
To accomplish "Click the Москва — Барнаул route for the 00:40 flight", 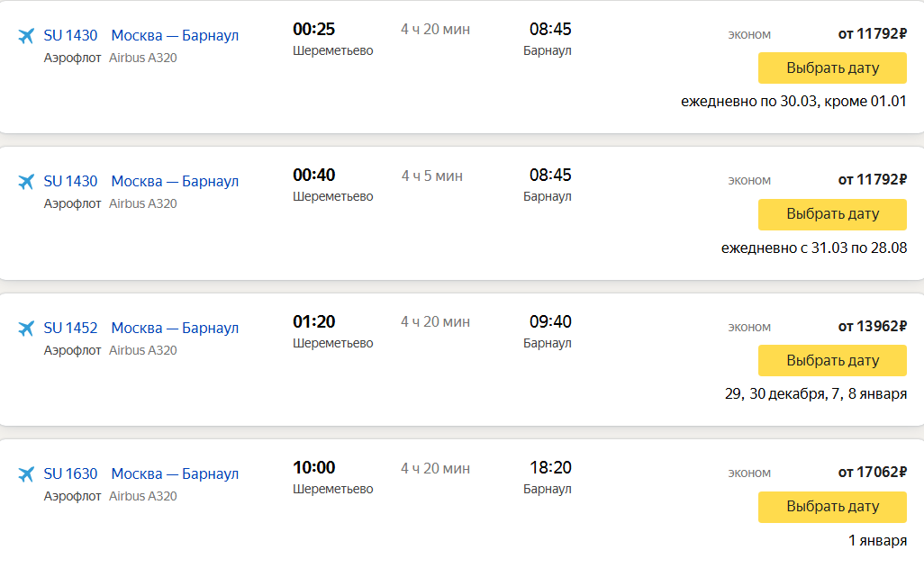I will (x=175, y=181).
